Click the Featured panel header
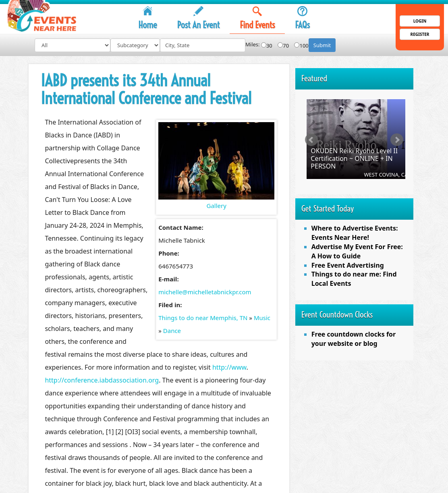This screenshot has width=448, height=493. pyautogui.click(x=354, y=79)
